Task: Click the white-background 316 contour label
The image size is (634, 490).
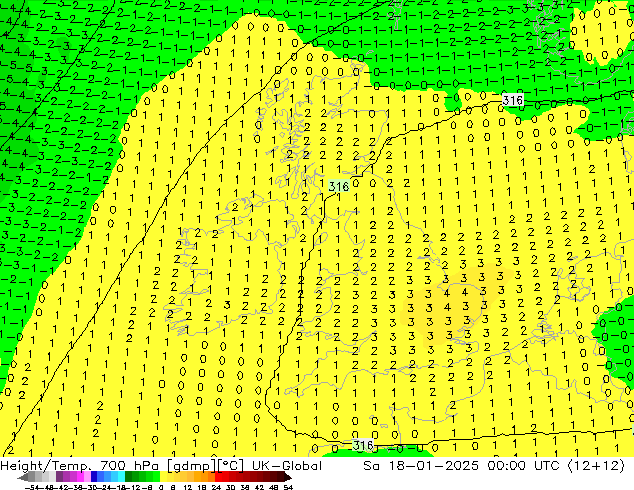Action: 513,99
